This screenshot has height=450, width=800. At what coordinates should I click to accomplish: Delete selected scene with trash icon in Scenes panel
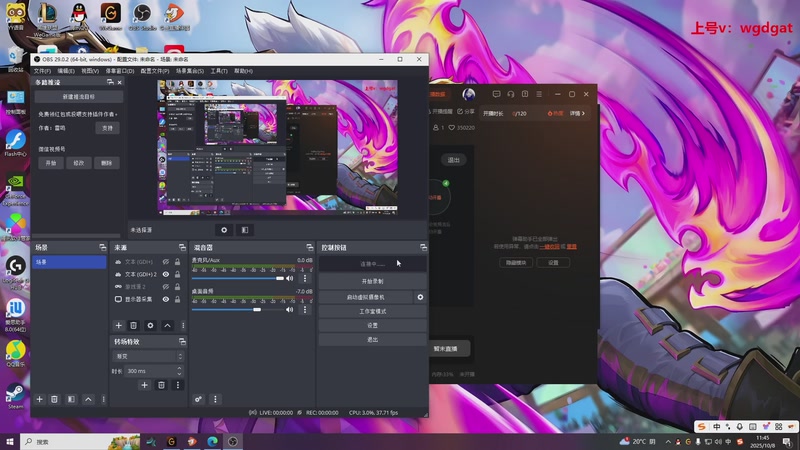click(x=54, y=399)
